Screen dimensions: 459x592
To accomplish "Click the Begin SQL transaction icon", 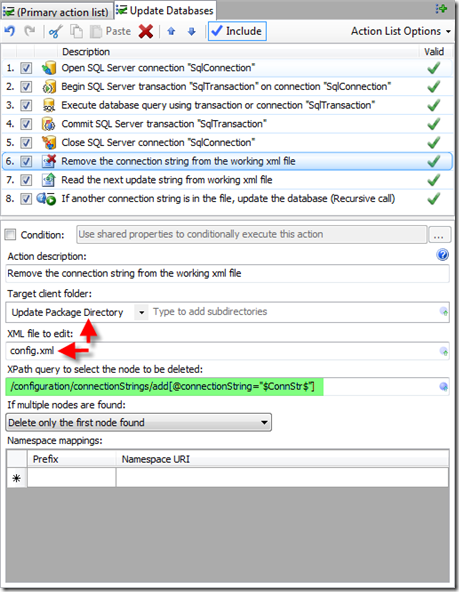I will (x=49, y=87).
